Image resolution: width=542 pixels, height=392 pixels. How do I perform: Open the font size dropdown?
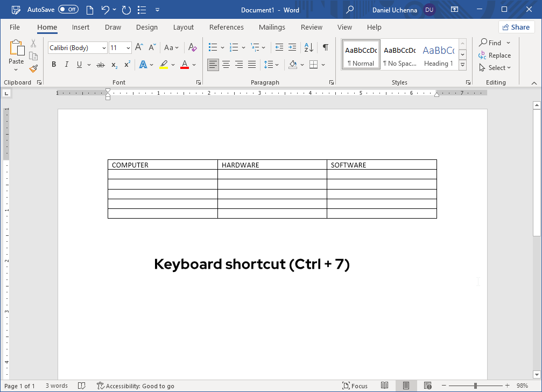click(128, 47)
